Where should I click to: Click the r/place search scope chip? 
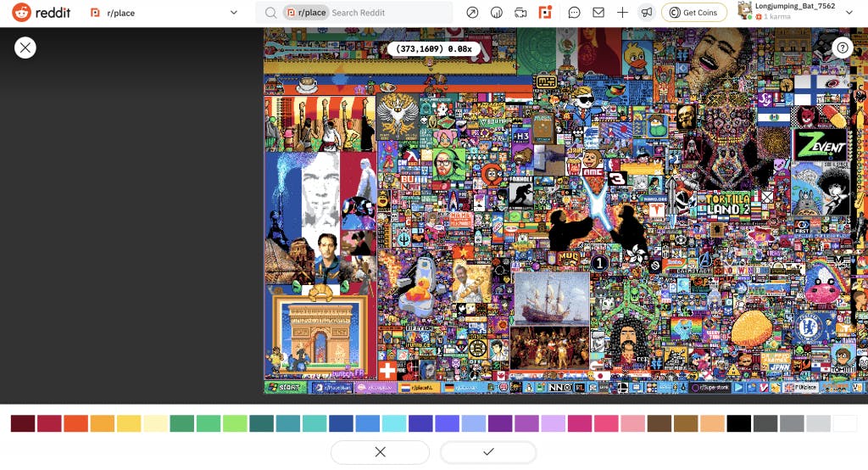tap(306, 12)
